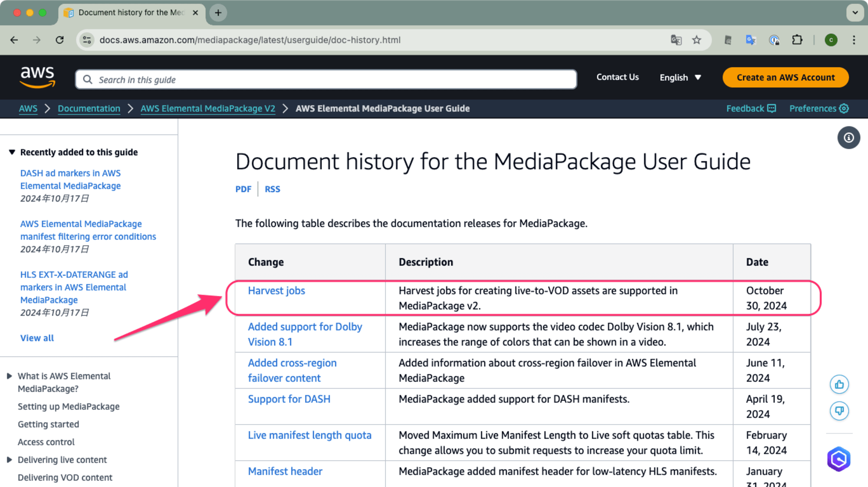Click the AWS logo
Viewport: 868px width, 487px height.
pos(37,77)
